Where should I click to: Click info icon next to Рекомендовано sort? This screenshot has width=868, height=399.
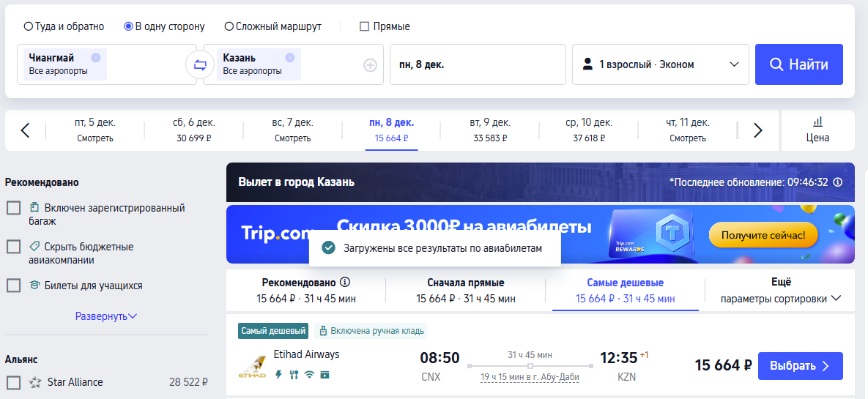coord(346,282)
